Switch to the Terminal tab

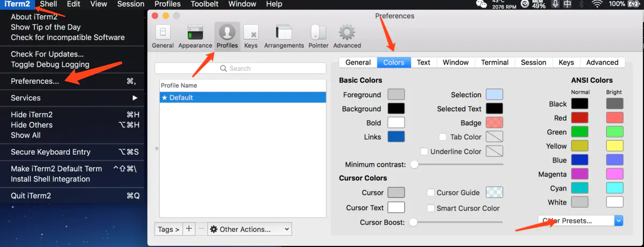click(495, 62)
